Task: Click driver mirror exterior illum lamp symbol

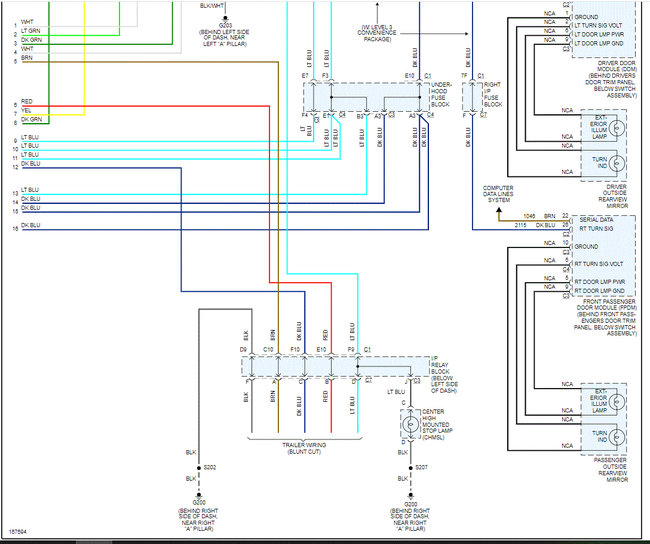Action: coord(617,128)
